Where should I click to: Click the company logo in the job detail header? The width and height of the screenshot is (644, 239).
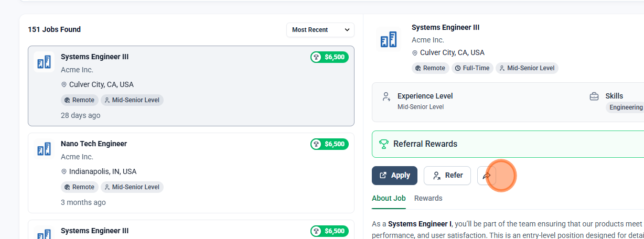click(389, 39)
